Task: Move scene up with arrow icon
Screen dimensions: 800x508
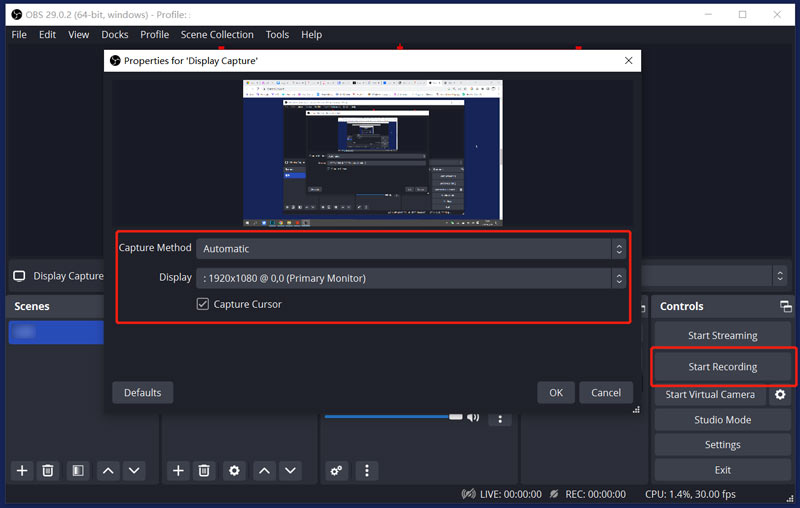Action: click(108, 470)
